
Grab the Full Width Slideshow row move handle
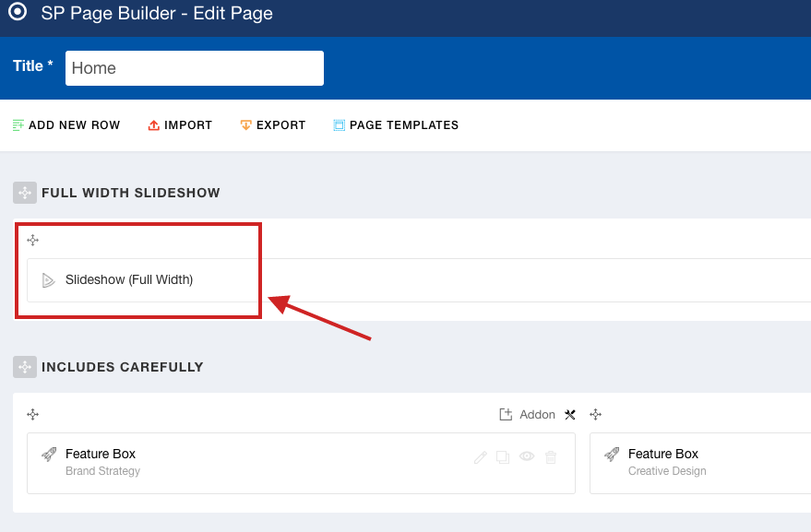pyautogui.click(x=25, y=193)
